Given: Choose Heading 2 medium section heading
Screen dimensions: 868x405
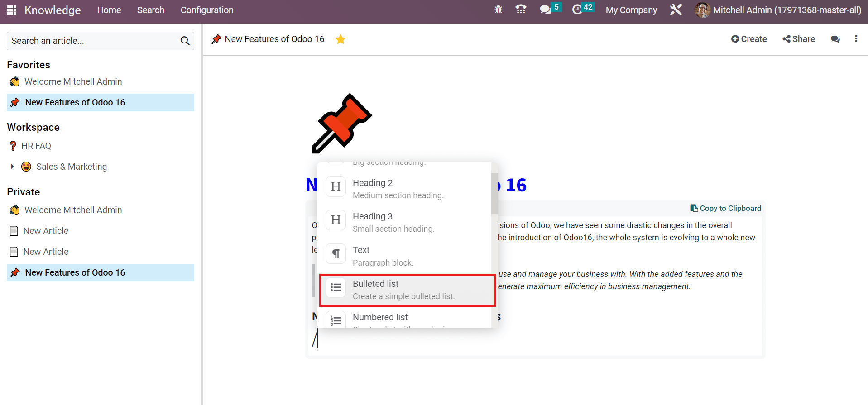Looking at the screenshot, I should click(x=404, y=189).
